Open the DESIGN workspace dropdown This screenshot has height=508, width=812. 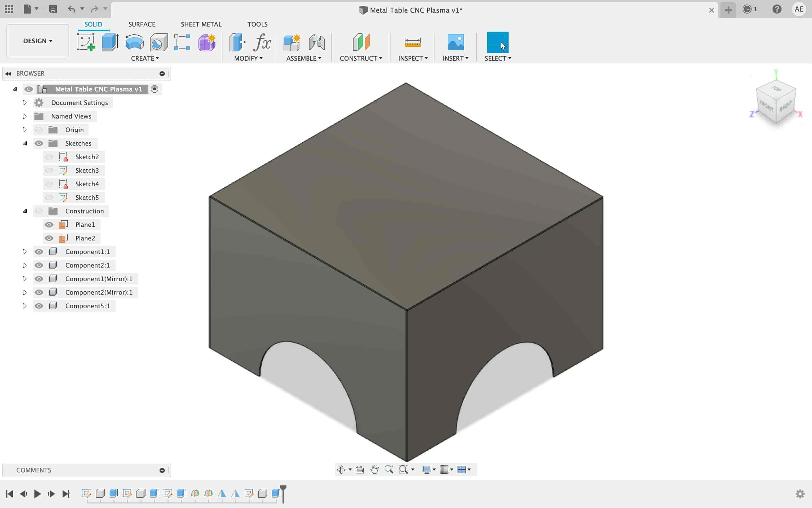tap(37, 41)
